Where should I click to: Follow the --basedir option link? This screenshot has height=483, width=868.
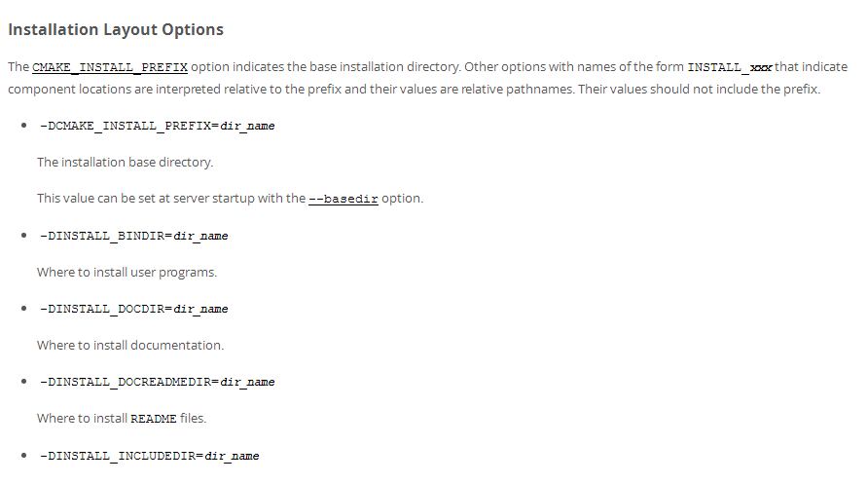[x=344, y=199]
